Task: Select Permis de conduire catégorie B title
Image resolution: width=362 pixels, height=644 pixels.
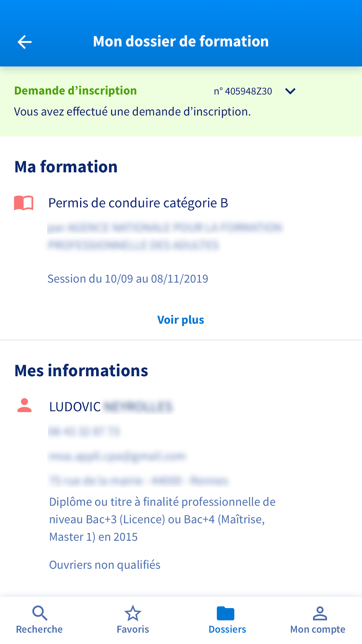Action: pos(138,203)
